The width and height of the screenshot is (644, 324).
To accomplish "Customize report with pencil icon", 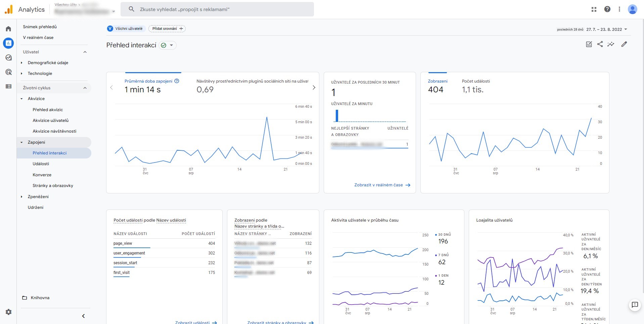I will point(624,44).
